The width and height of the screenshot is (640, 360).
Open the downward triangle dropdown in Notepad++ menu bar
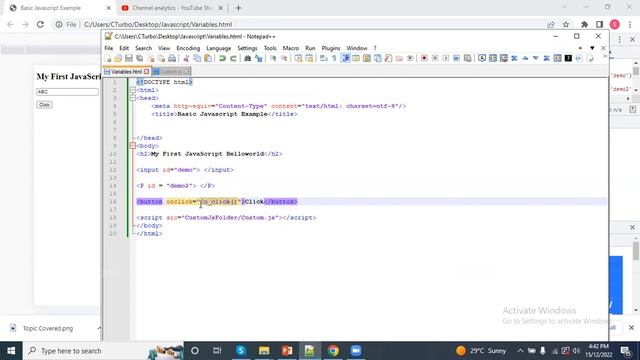point(592,48)
